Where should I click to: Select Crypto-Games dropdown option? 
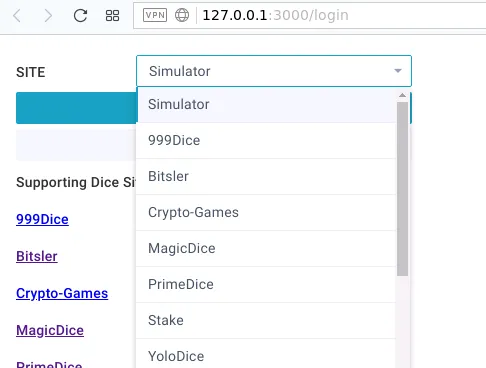266,212
